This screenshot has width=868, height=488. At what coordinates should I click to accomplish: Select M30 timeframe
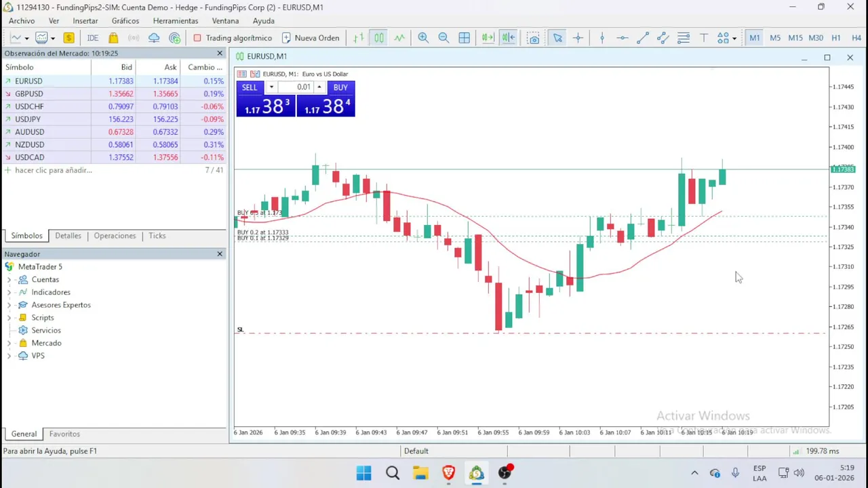pyautogui.click(x=816, y=38)
